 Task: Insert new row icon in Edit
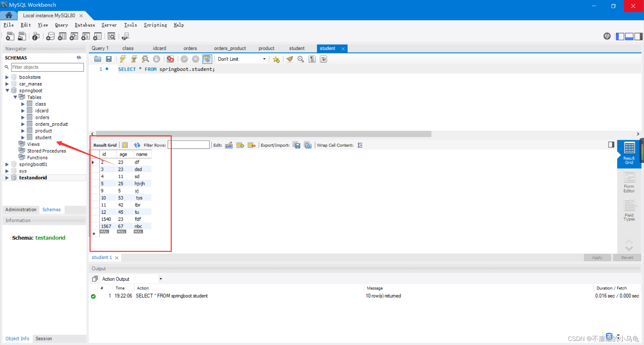(x=240, y=145)
